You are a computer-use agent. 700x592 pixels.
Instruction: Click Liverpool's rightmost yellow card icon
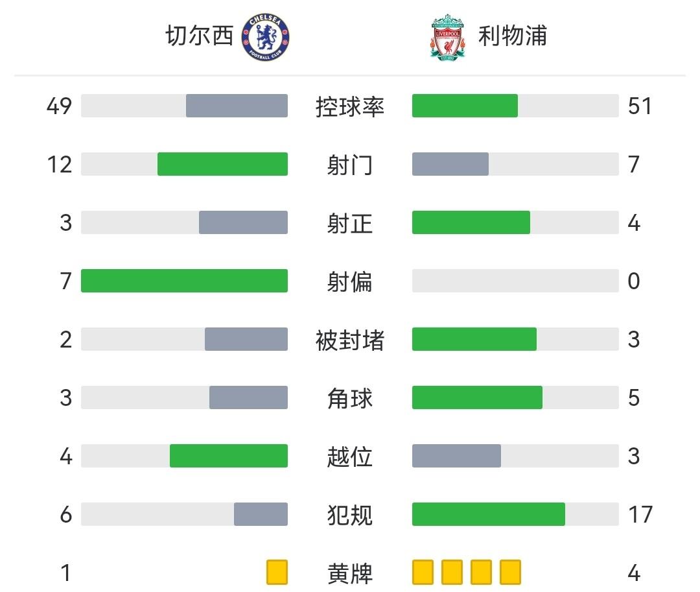(x=511, y=573)
